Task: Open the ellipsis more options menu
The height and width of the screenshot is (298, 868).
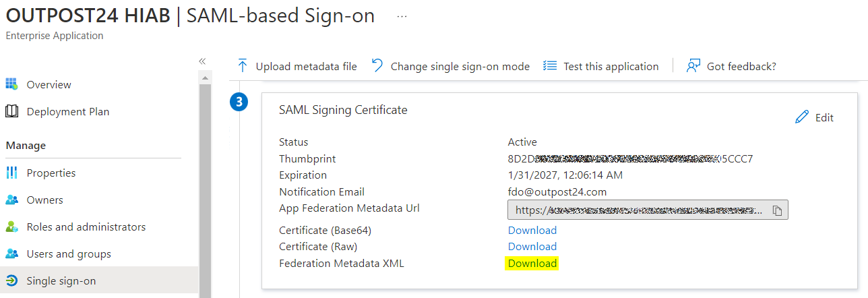Action: click(x=402, y=16)
